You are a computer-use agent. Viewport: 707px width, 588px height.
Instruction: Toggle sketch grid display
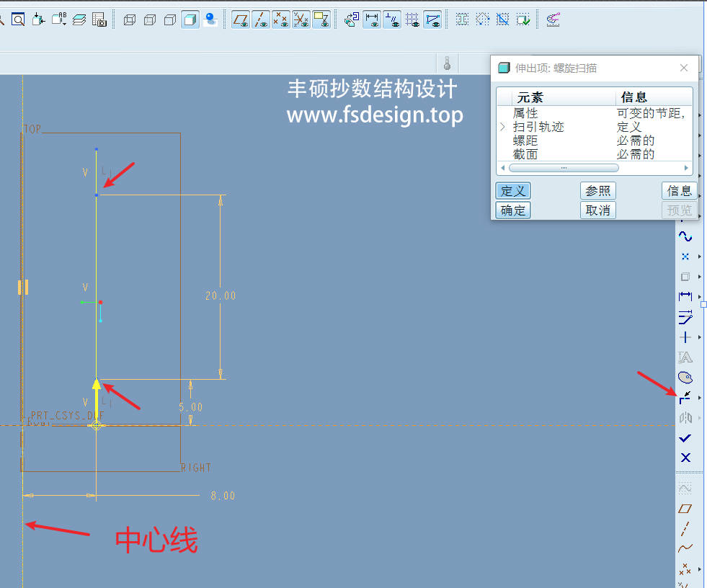tap(412, 19)
